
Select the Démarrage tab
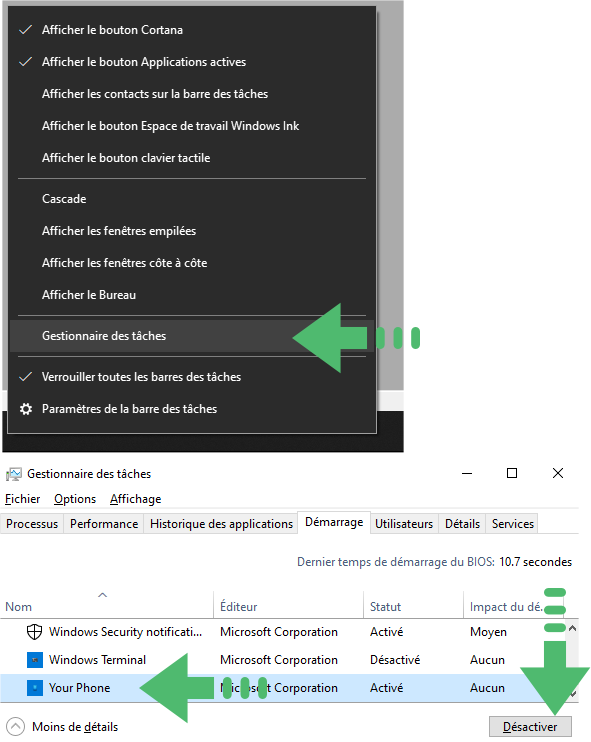tap(334, 522)
